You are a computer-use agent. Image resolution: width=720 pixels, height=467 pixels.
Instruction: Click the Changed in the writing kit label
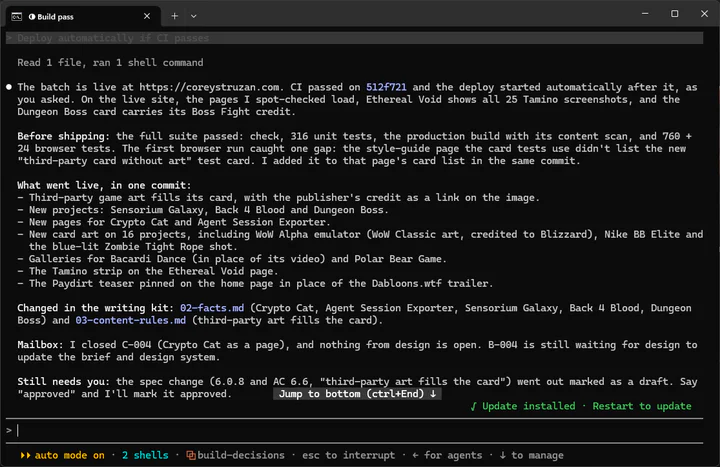click(x=96, y=308)
